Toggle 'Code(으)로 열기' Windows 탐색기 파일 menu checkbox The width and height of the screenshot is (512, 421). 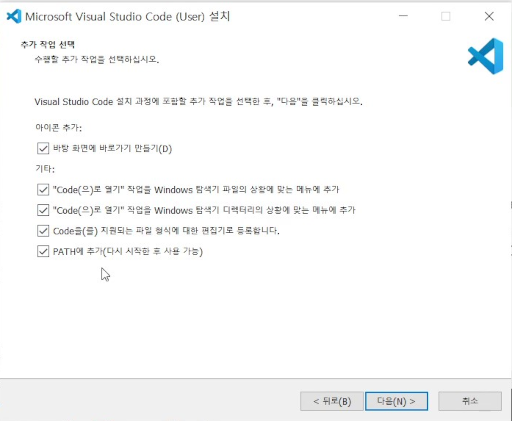click(x=43, y=190)
